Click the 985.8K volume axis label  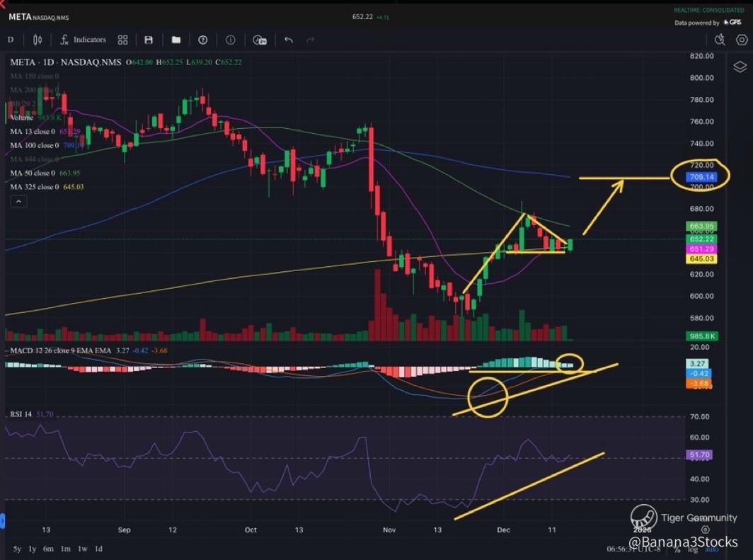(x=701, y=336)
